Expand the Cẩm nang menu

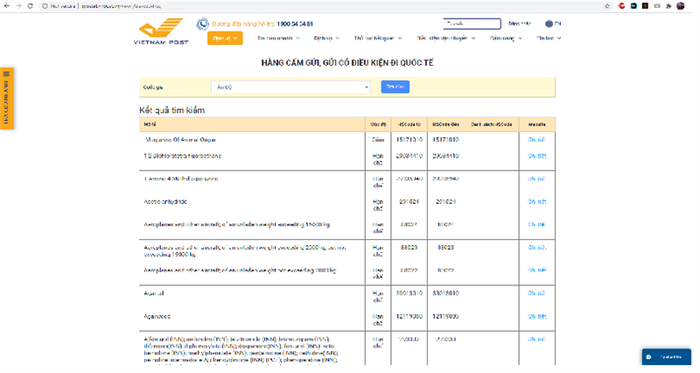coord(505,38)
